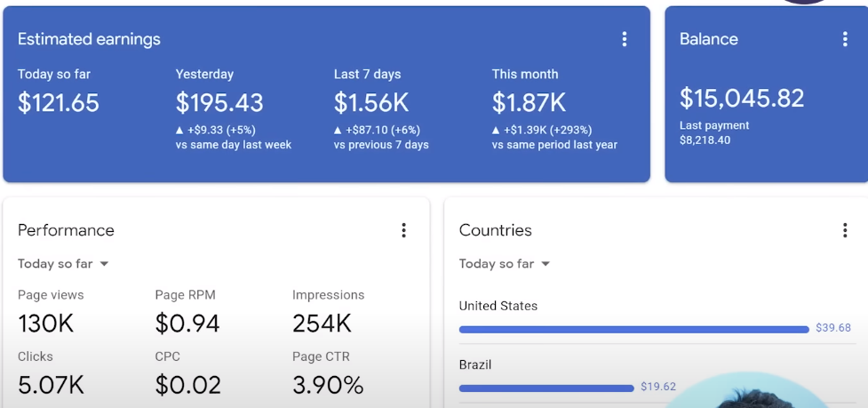Click the 'CPC' metric label

(x=168, y=356)
